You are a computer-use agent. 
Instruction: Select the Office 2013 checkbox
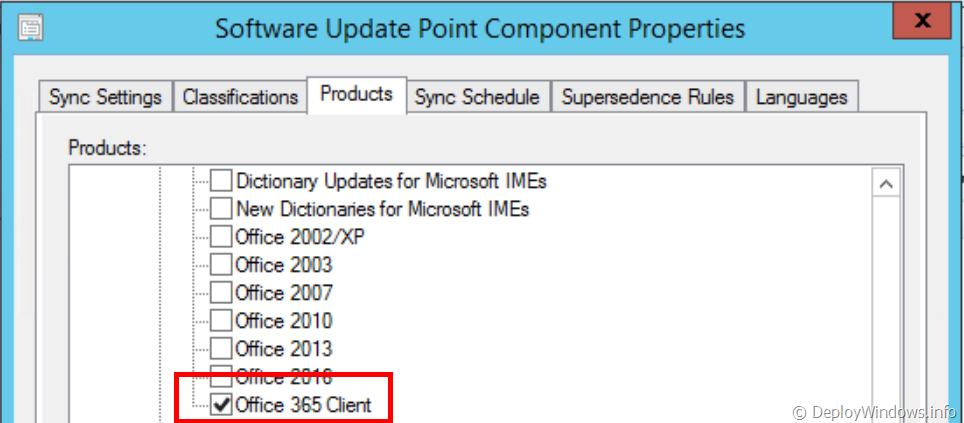click(x=221, y=350)
